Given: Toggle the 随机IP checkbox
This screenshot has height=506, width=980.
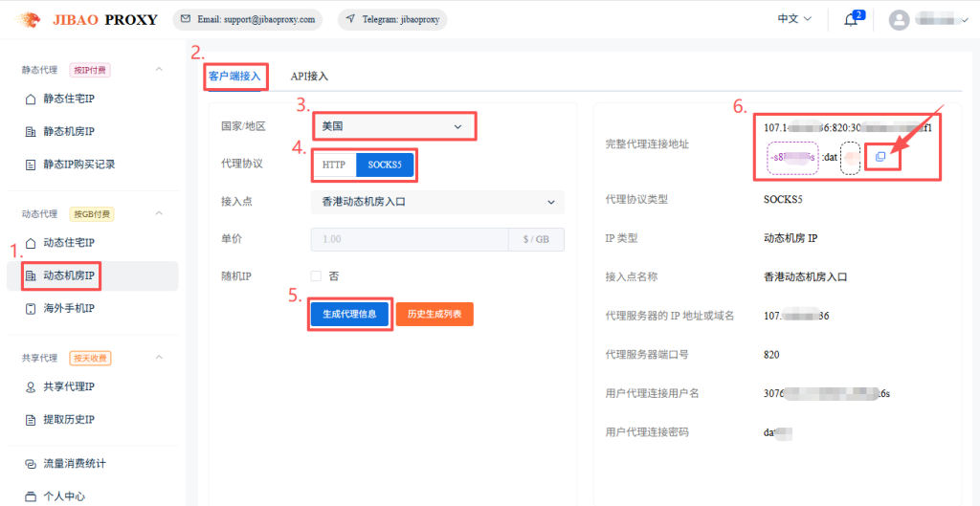Looking at the screenshot, I should click(x=316, y=275).
